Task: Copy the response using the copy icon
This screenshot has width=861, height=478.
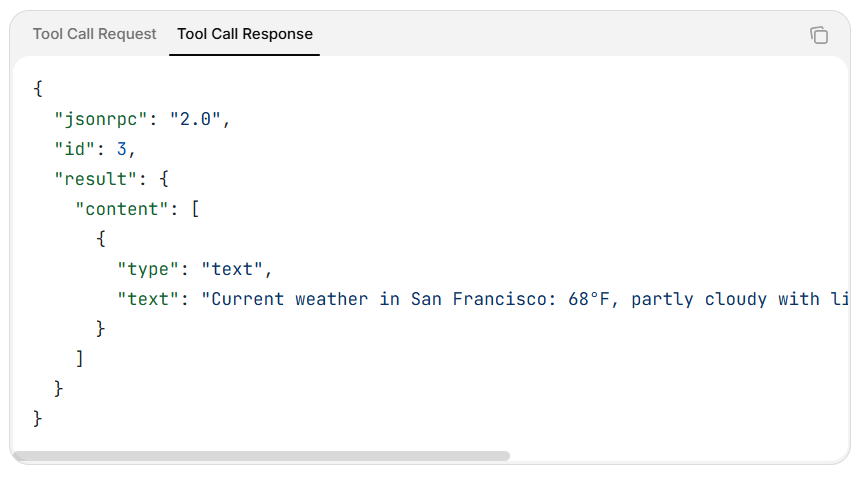Action: coord(819,35)
